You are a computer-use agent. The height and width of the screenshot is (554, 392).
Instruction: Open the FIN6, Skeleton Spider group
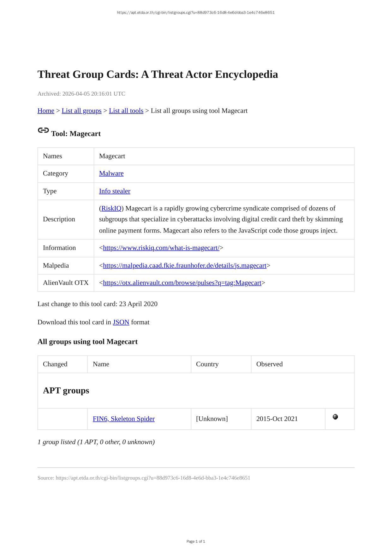[x=124, y=419]
